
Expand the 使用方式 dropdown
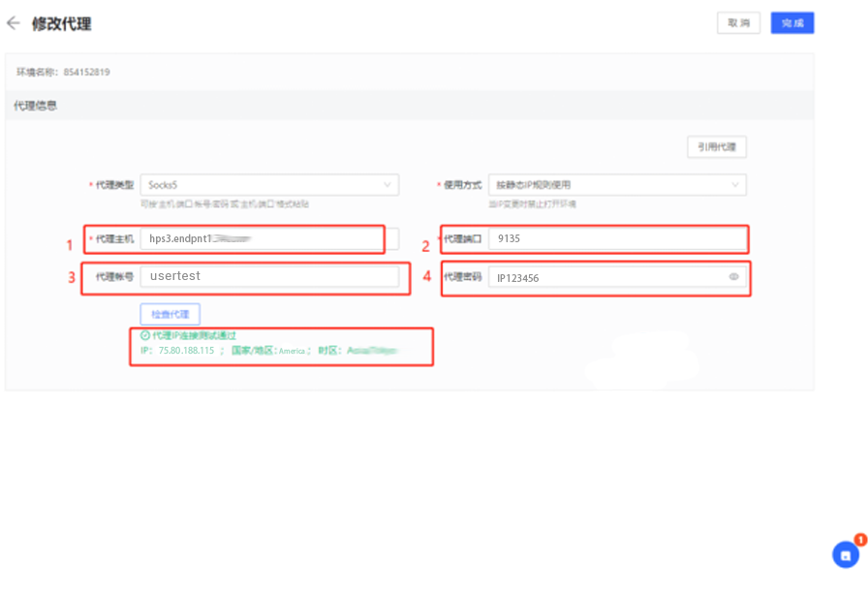coord(617,184)
